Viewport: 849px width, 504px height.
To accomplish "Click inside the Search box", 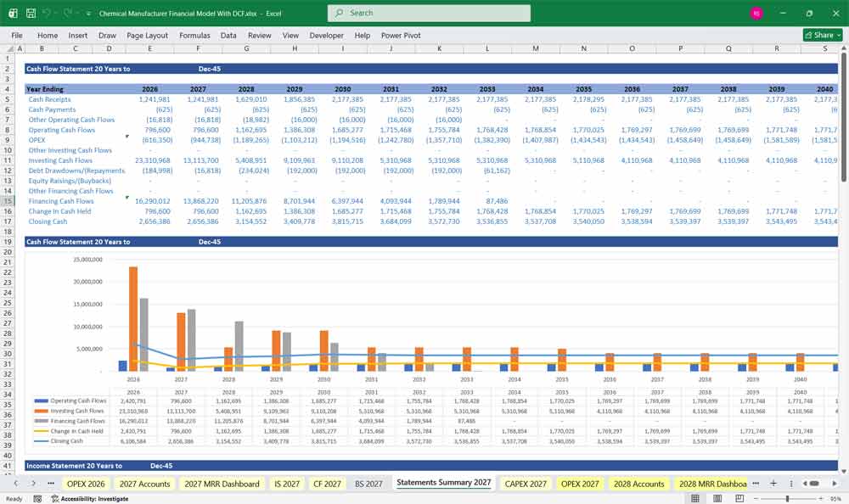I will [x=429, y=13].
